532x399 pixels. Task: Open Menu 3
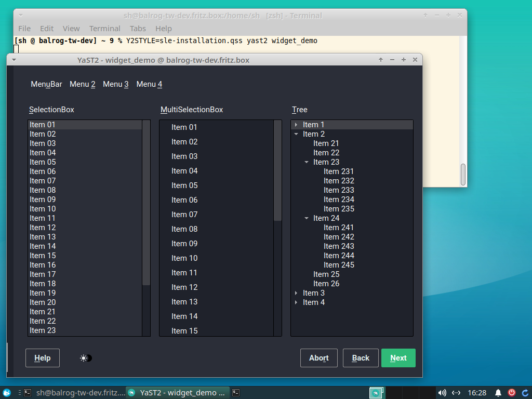(x=116, y=84)
